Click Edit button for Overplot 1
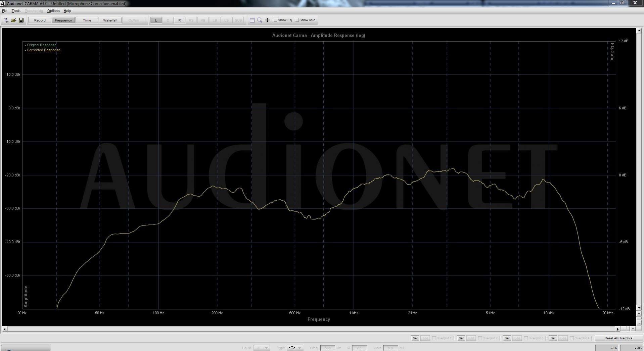 425,338
